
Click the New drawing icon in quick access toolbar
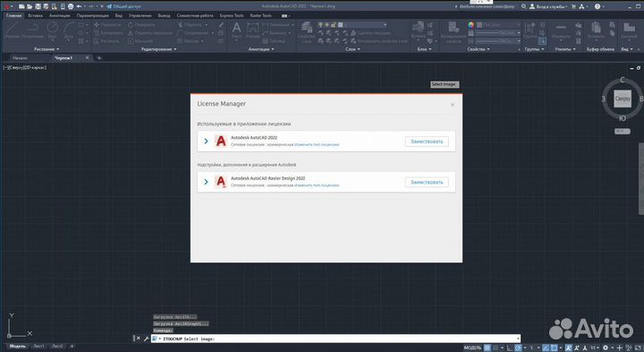21,6
